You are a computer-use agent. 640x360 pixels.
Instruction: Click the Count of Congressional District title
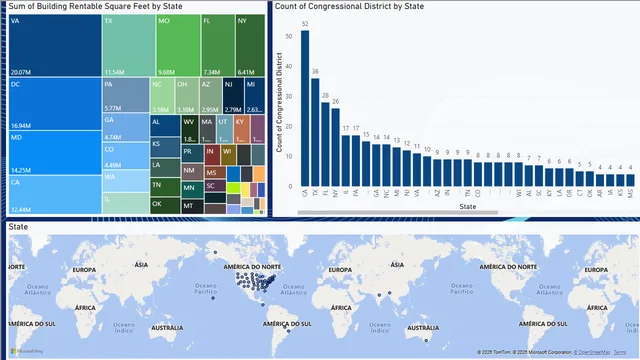pos(349,6)
